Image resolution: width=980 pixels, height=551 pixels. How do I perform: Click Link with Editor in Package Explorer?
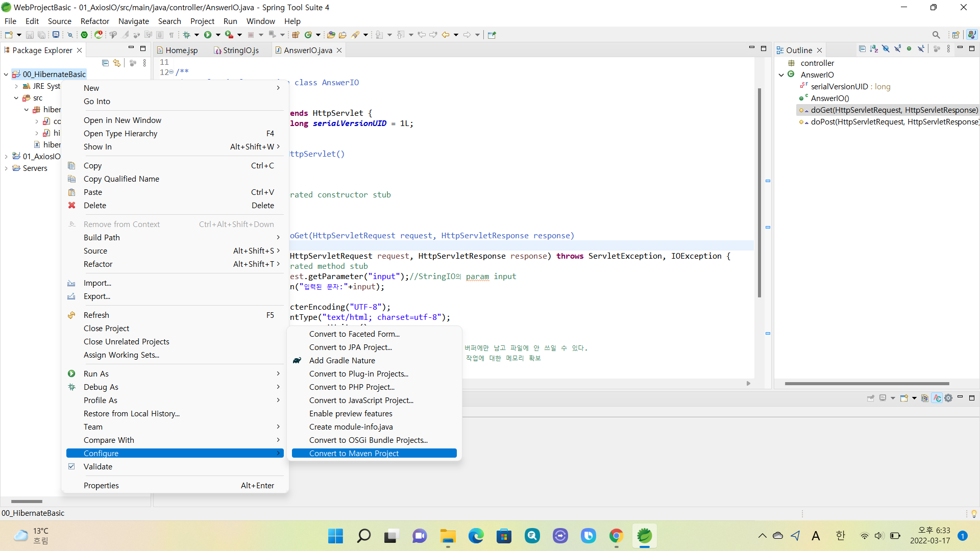click(117, 63)
